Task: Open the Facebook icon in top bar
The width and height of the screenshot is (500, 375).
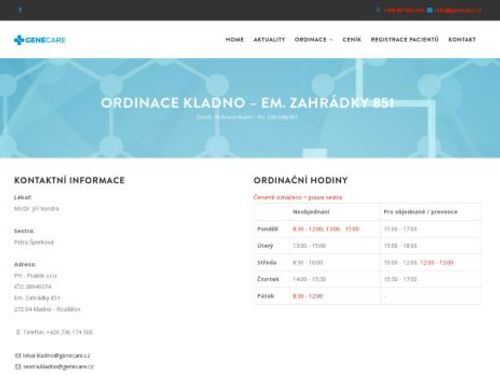Action: (20, 9)
